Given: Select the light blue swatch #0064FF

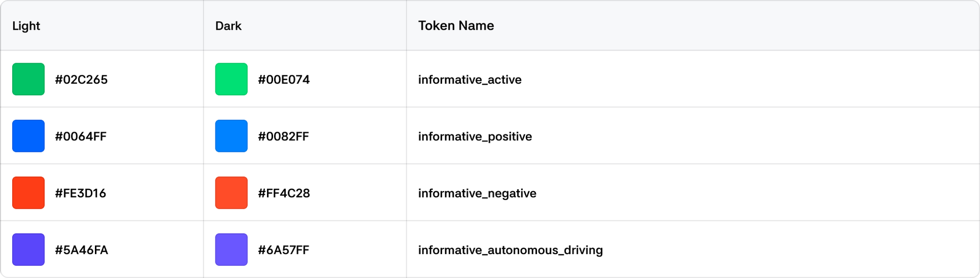Looking at the screenshot, I should pyautogui.click(x=29, y=136).
